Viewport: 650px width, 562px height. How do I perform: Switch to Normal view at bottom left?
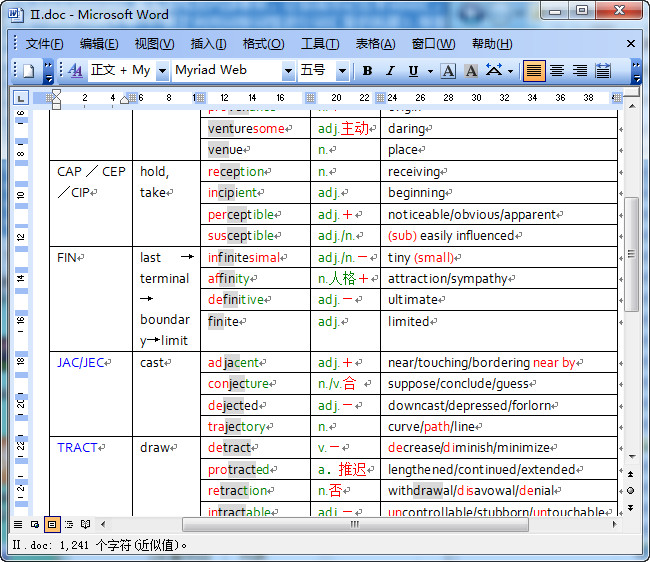pos(18,524)
